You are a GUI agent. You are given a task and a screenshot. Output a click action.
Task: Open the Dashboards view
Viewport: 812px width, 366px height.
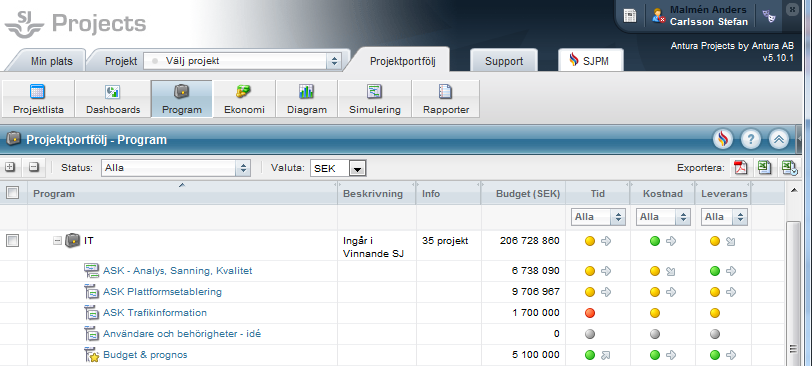(x=113, y=99)
